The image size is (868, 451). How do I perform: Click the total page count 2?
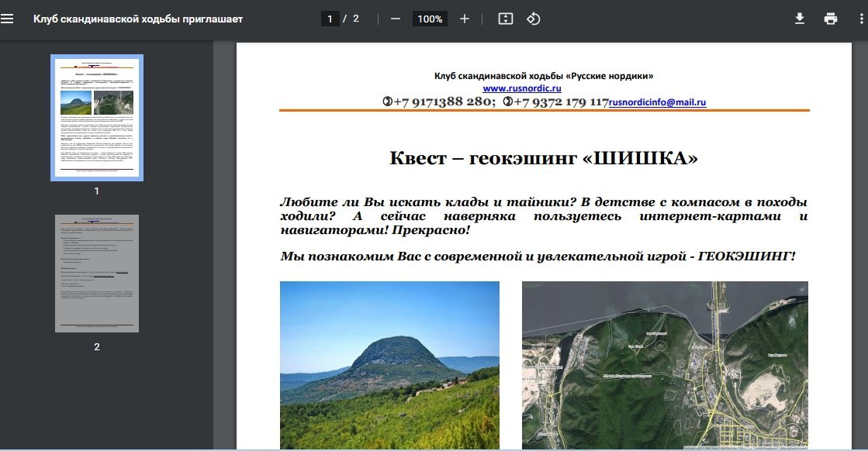point(356,19)
